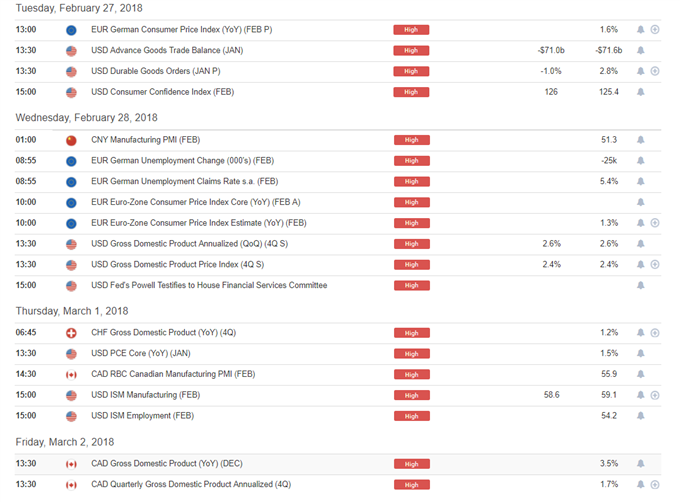Expand details for USD Durable Goods Orders
The height and width of the screenshot is (502, 680).
(x=655, y=71)
